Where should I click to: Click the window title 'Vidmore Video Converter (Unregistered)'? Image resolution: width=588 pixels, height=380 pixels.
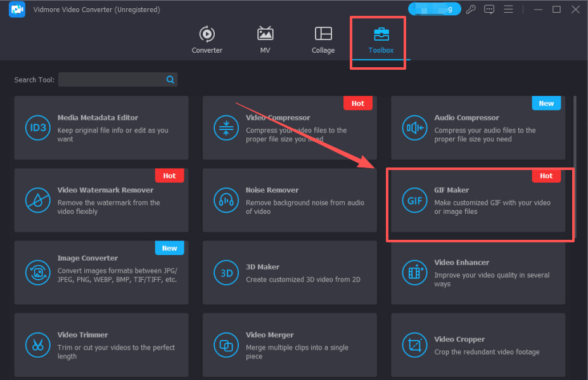97,10
